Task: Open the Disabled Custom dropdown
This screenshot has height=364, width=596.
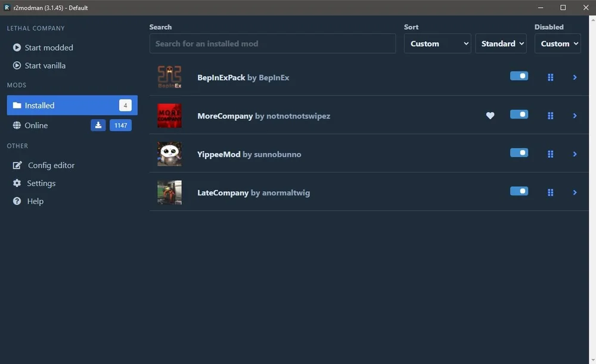Action: click(558, 43)
